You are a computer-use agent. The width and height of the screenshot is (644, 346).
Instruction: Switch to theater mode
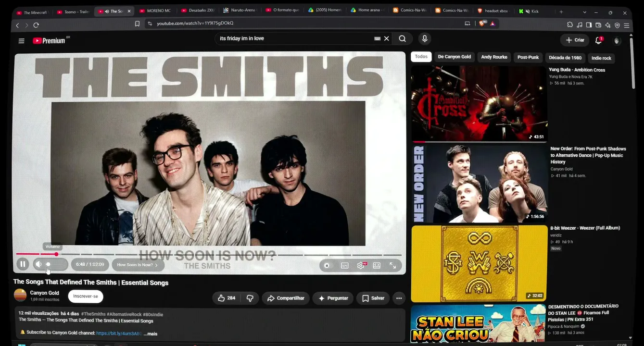[377, 265]
